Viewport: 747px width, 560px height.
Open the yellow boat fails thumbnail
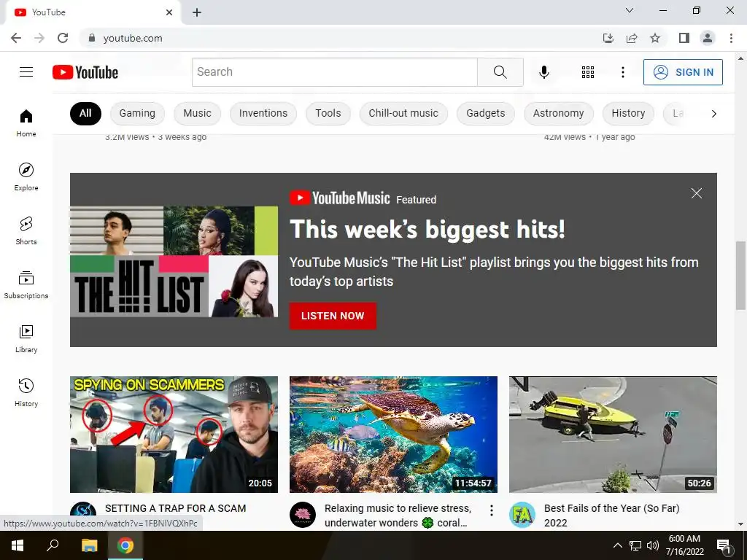(613, 435)
